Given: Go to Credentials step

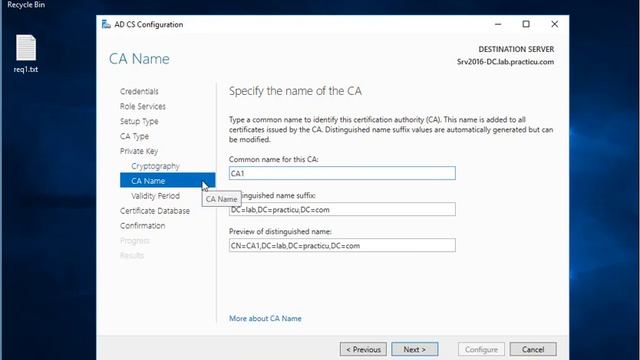Looking at the screenshot, I should click(139, 91).
